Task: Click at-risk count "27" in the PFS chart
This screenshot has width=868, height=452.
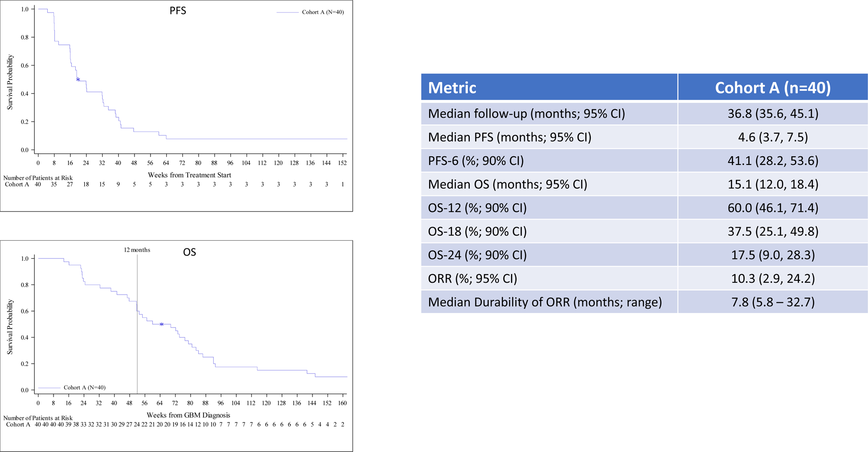Action: [x=70, y=184]
